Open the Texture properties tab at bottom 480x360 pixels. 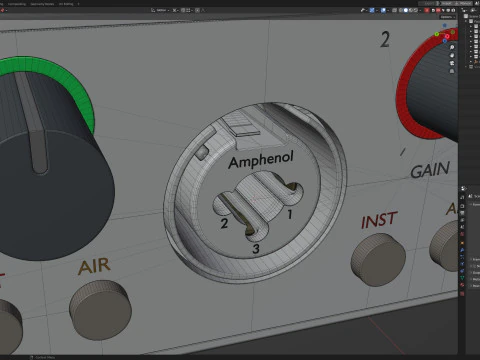(x=462, y=293)
